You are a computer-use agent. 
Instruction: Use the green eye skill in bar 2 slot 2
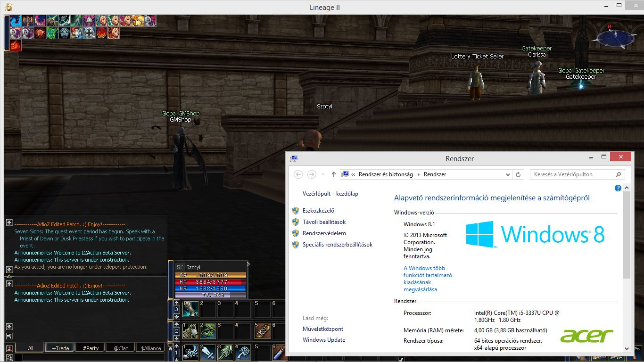click(208, 331)
